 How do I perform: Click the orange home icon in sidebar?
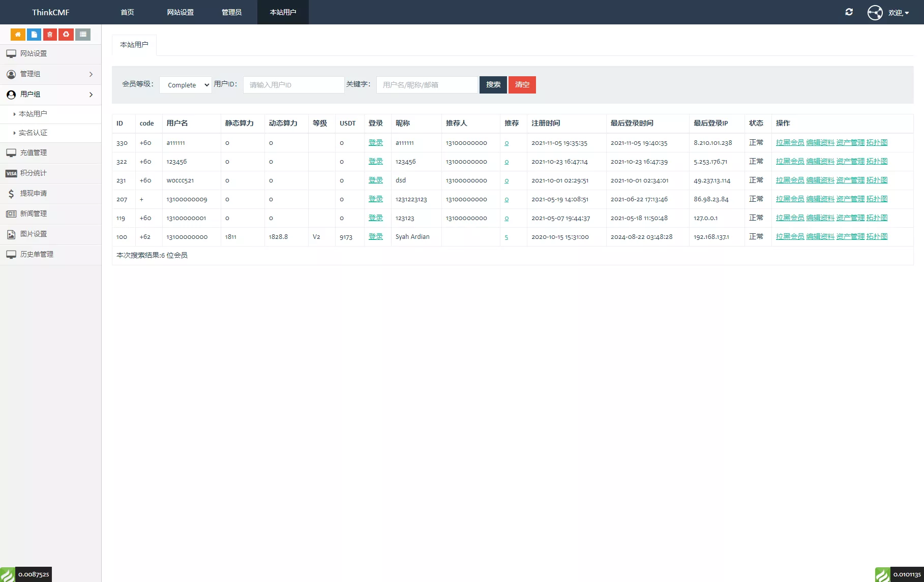(x=18, y=35)
